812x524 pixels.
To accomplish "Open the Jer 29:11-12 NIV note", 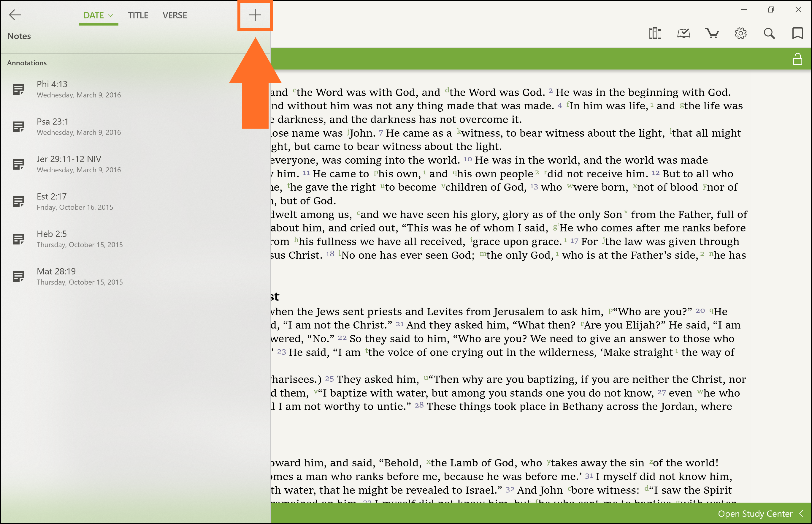I will (135, 164).
